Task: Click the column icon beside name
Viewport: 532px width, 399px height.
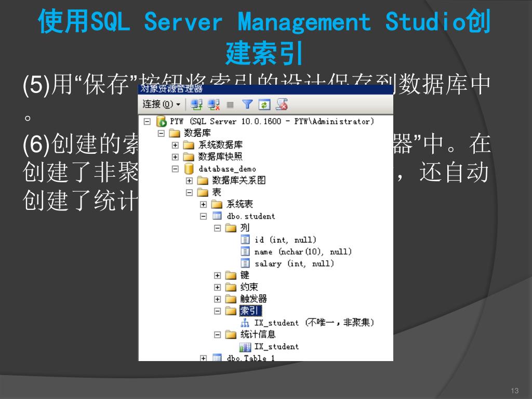Action: (x=245, y=251)
